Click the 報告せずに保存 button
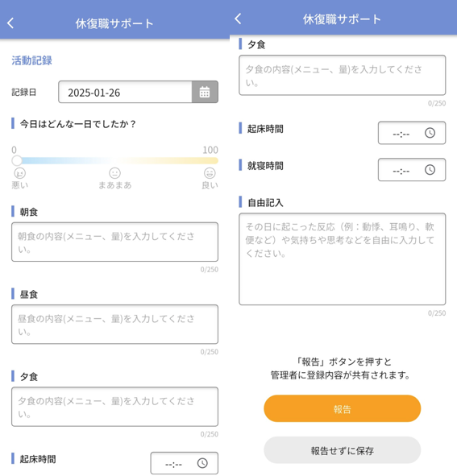 (342, 450)
